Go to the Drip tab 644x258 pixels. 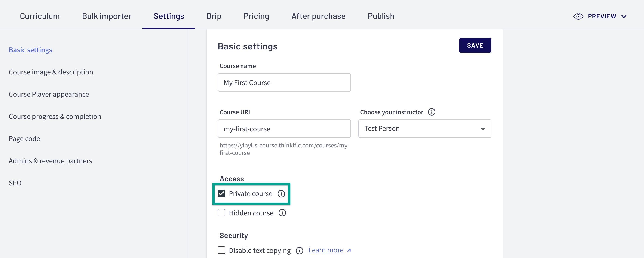(x=214, y=16)
